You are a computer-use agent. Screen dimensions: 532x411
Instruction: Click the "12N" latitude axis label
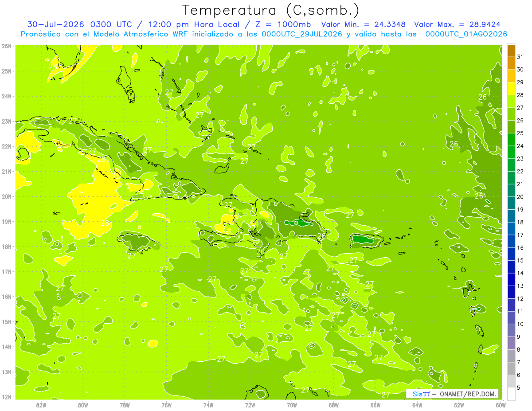(x=6, y=397)
